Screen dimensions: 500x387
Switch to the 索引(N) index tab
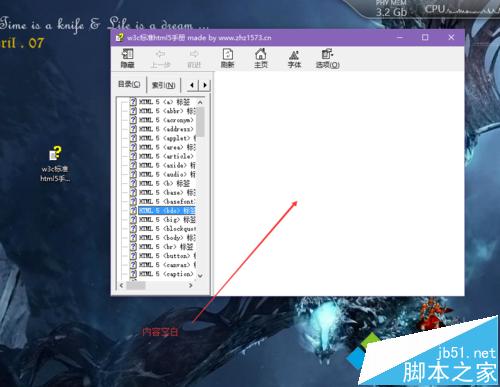(x=164, y=85)
